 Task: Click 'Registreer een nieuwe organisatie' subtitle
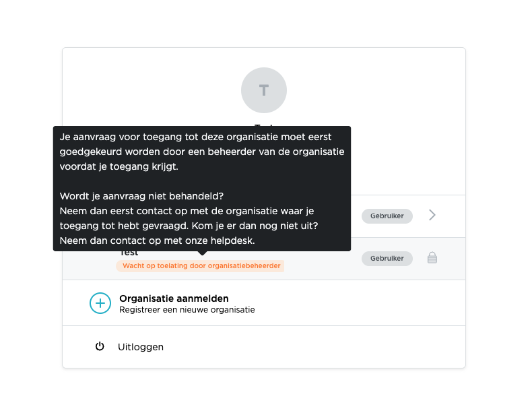click(187, 310)
